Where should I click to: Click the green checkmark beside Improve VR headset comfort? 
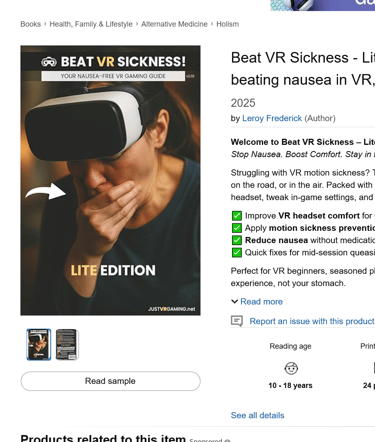pyautogui.click(x=237, y=216)
